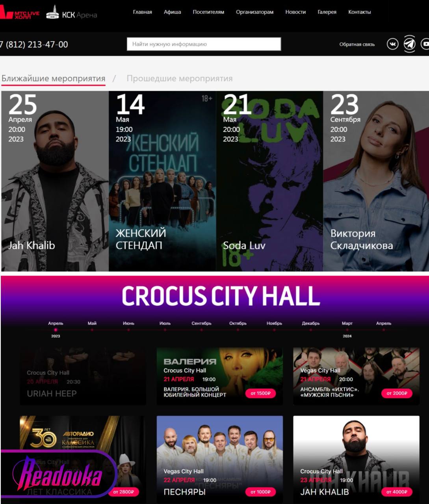Image resolution: width=429 pixels, height=504 pixels.
Task: Switch to the Прошедшие мероприятия tab
Action: (x=179, y=78)
